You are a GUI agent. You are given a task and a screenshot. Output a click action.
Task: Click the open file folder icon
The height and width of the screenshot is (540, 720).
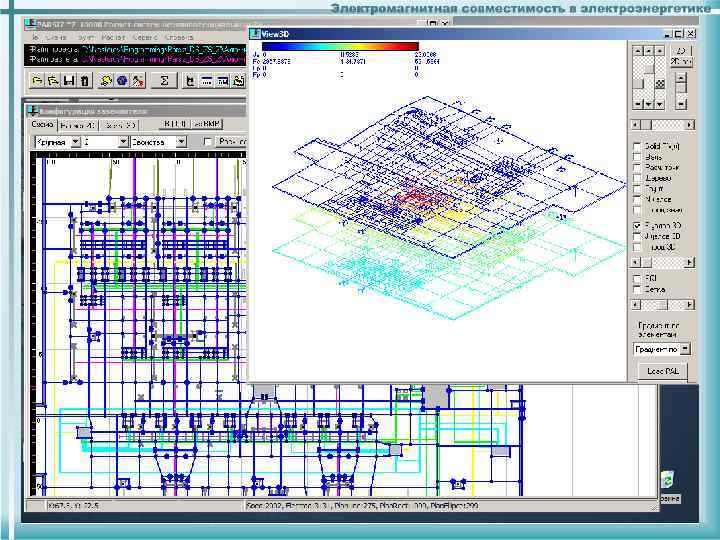tap(37, 80)
